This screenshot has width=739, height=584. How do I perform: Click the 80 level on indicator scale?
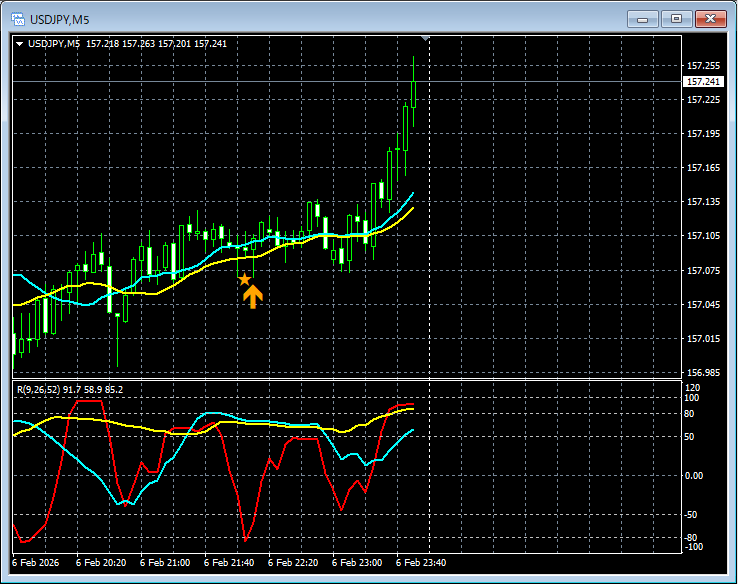(x=691, y=413)
